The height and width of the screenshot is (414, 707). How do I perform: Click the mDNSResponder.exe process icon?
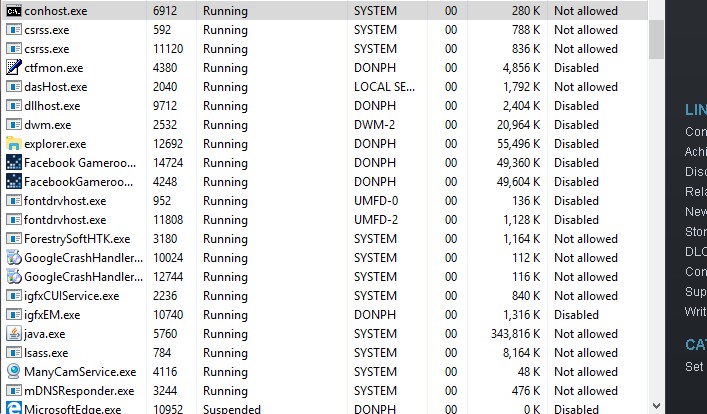pyautogui.click(x=14, y=390)
